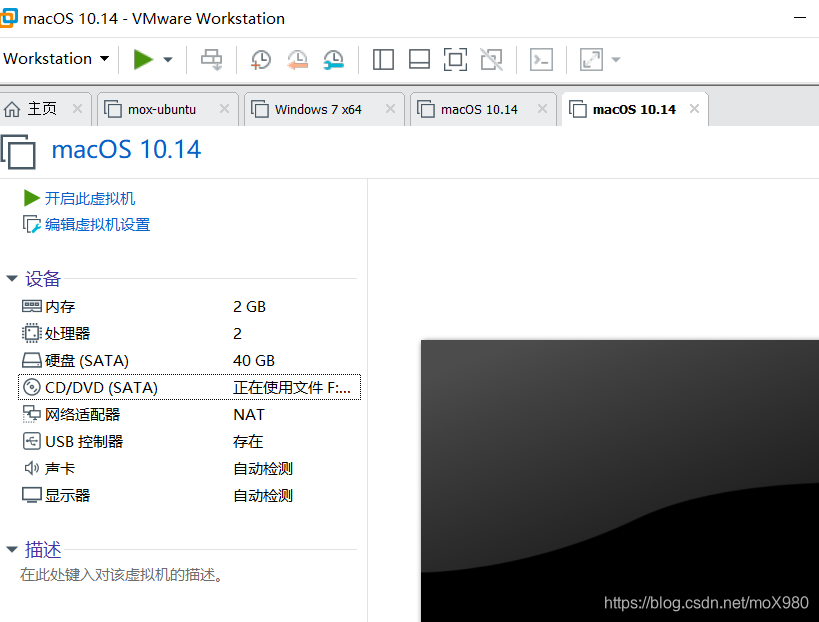Close the Windows 7 x64 tab
819x622 pixels.
click(390, 109)
